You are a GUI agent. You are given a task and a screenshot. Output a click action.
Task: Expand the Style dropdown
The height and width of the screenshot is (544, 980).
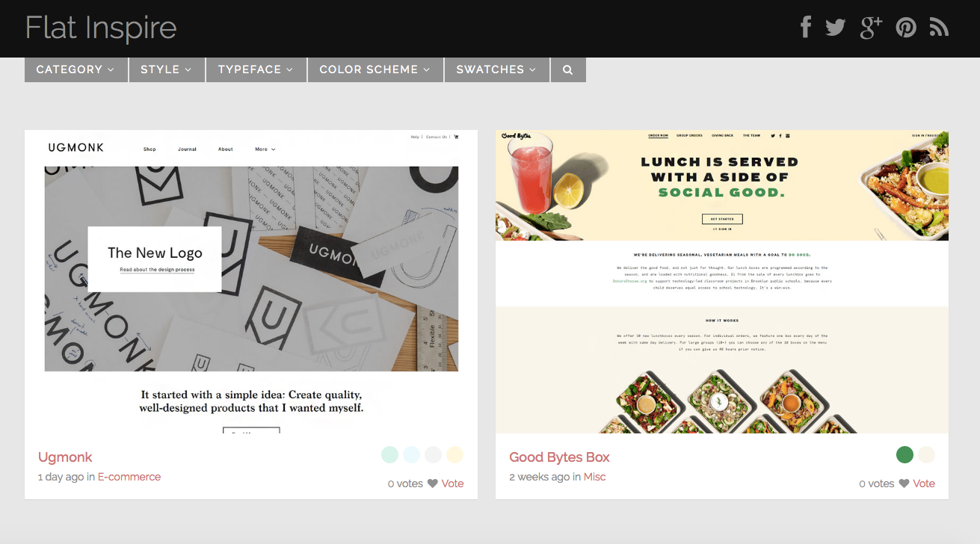(167, 69)
